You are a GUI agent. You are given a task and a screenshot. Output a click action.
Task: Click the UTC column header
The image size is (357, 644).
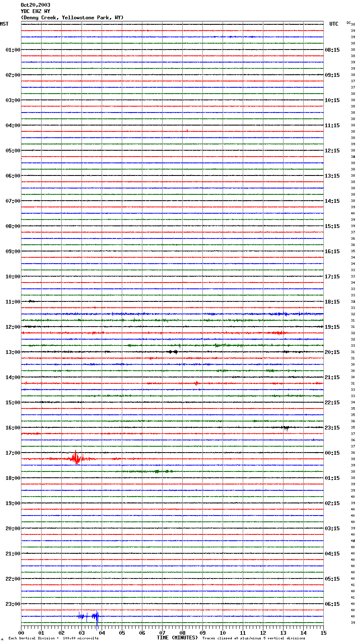[334, 24]
